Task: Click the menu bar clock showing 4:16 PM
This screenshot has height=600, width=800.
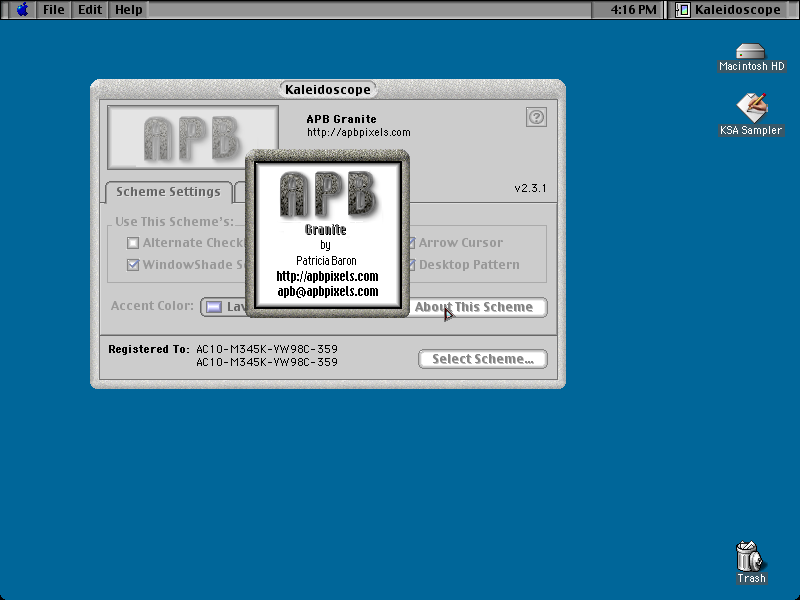Action: coord(633,10)
